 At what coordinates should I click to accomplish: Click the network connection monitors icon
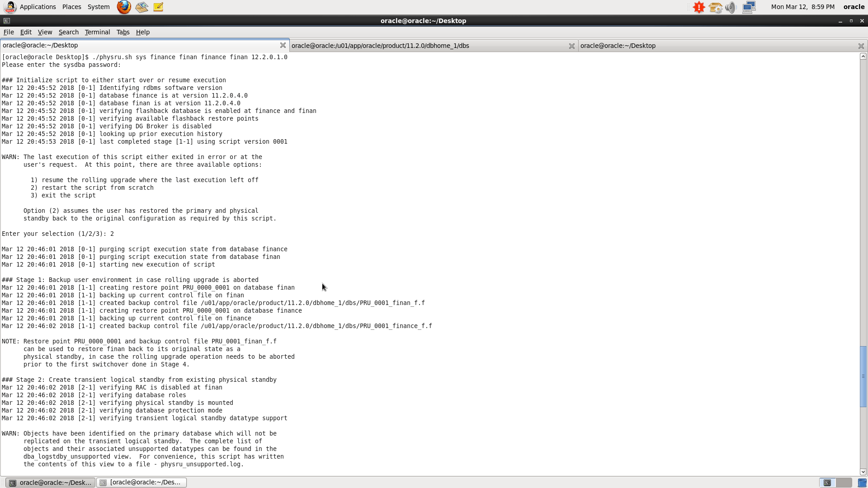749,7
